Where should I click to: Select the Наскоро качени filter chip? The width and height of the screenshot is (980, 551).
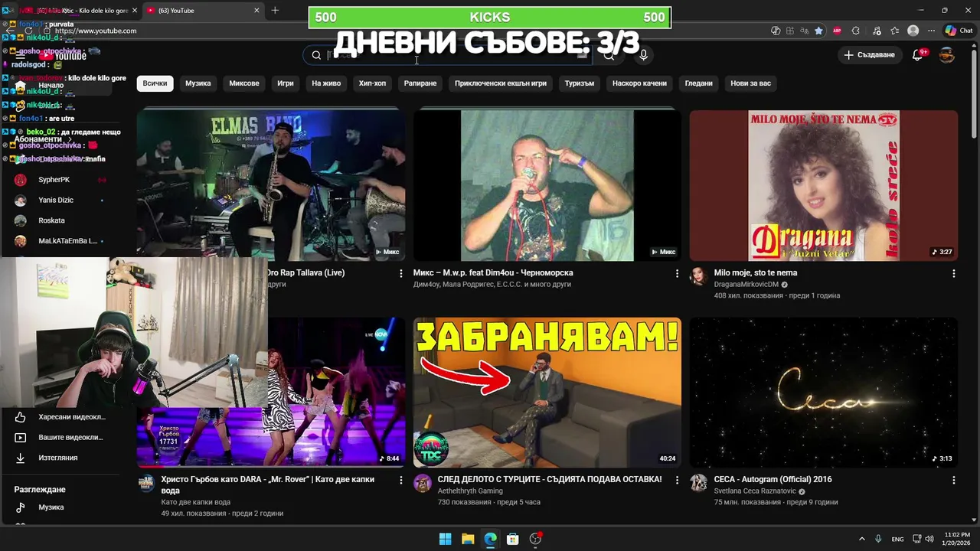click(x=639, y=83)
